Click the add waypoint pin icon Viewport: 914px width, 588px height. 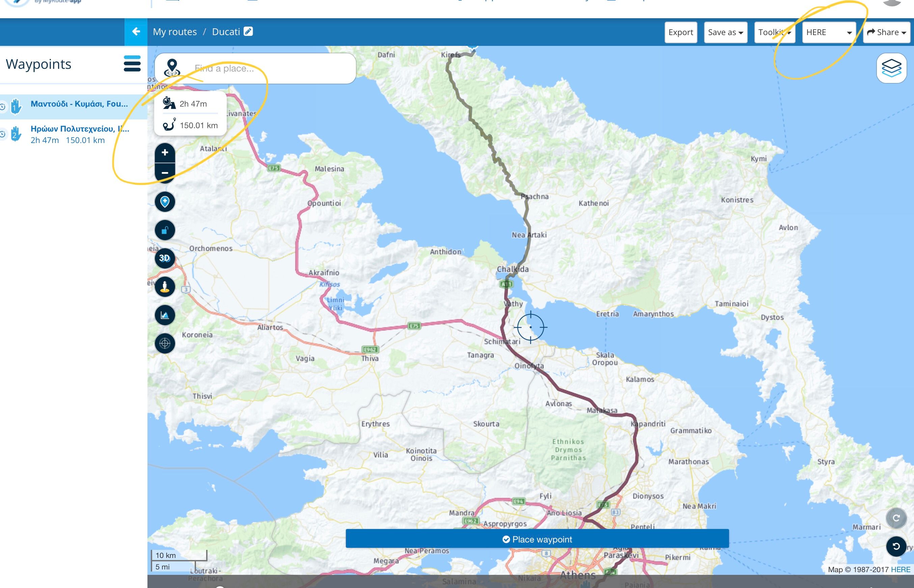165,202
